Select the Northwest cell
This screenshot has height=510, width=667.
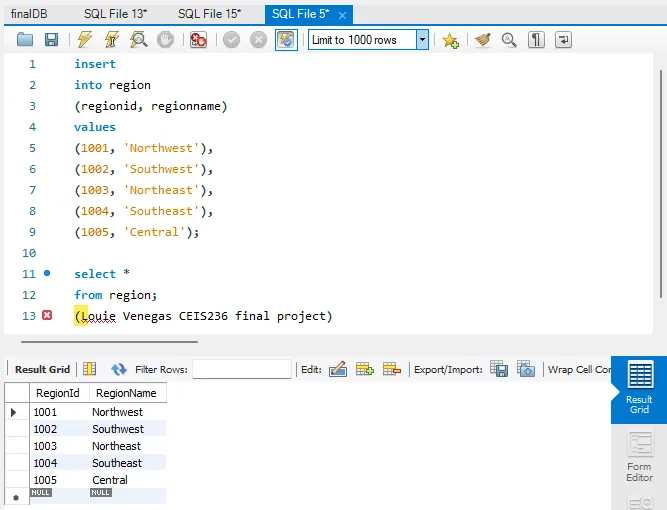tap(128, 412)
